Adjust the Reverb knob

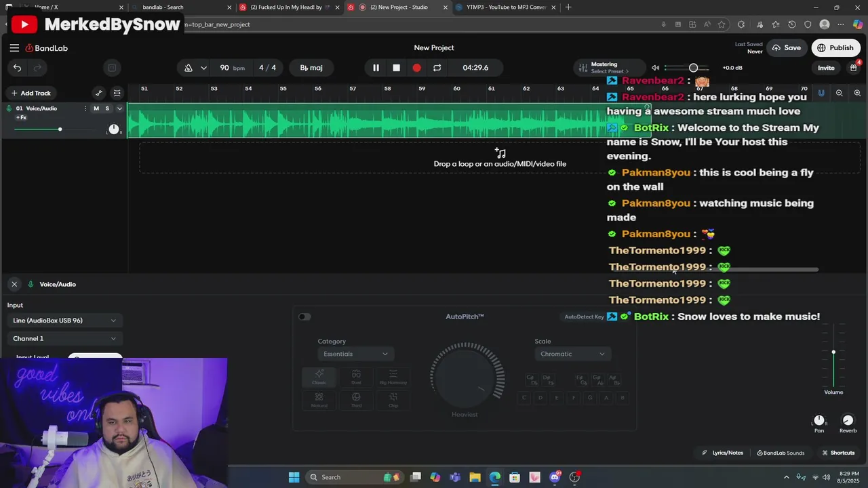pos(848,420)
